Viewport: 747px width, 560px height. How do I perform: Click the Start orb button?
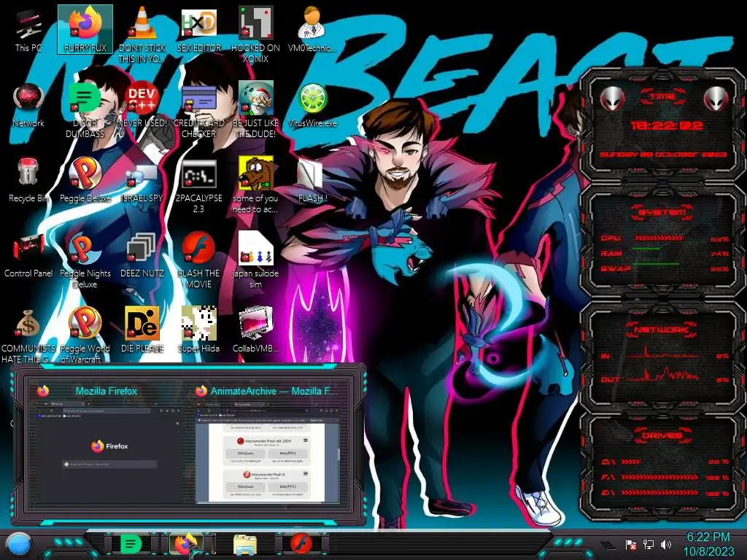point(19,545)
